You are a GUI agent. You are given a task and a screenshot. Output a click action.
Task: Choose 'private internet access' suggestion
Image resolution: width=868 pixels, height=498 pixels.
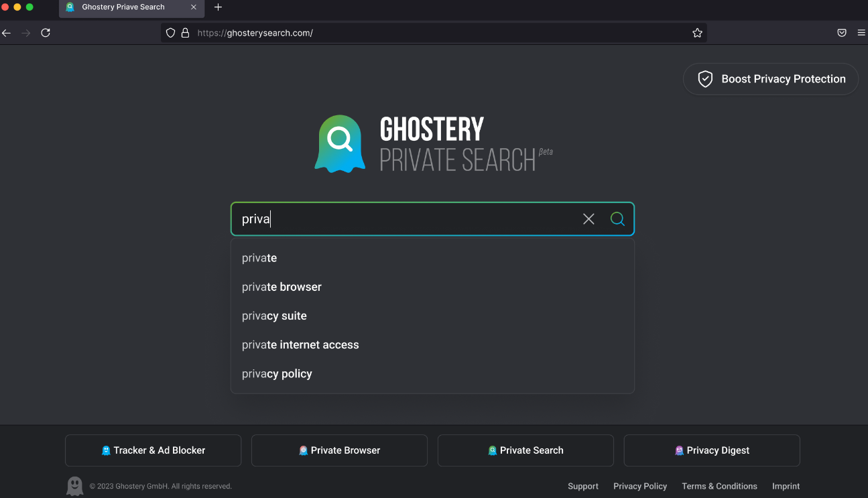[x=432, y=345]
